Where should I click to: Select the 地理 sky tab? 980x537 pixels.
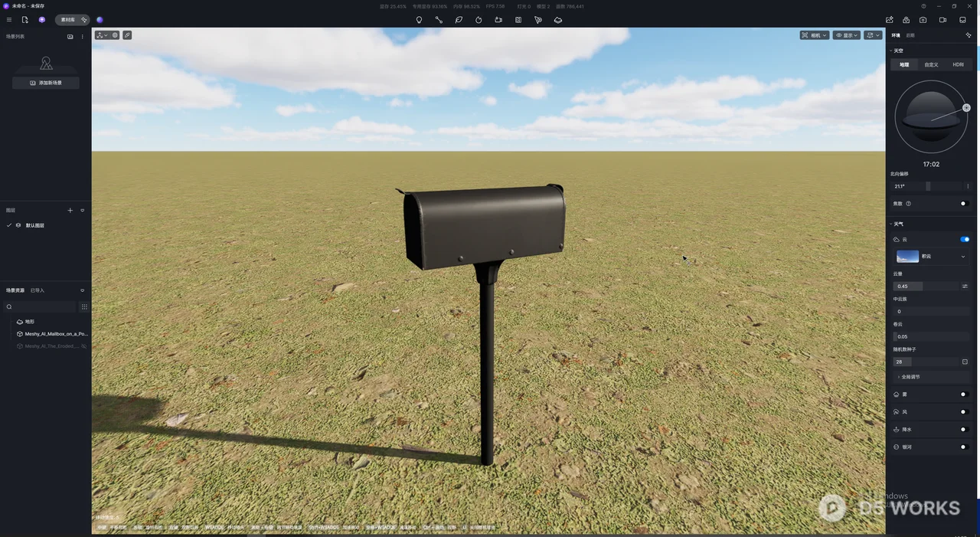click(x=904, y=65)
